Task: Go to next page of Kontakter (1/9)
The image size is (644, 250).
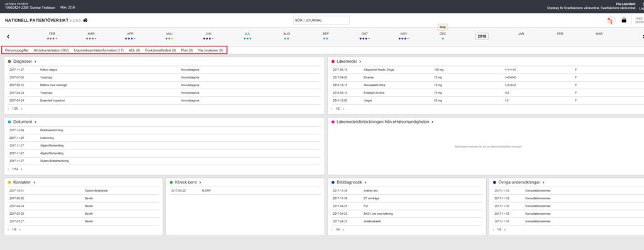Action: (19, 229)
